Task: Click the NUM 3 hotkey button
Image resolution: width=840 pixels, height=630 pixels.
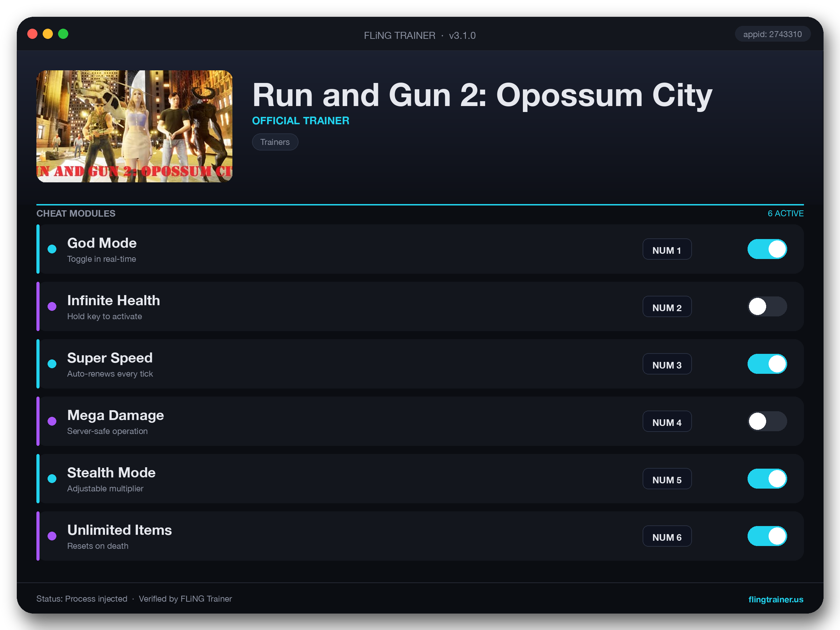Action: [667, 364]
